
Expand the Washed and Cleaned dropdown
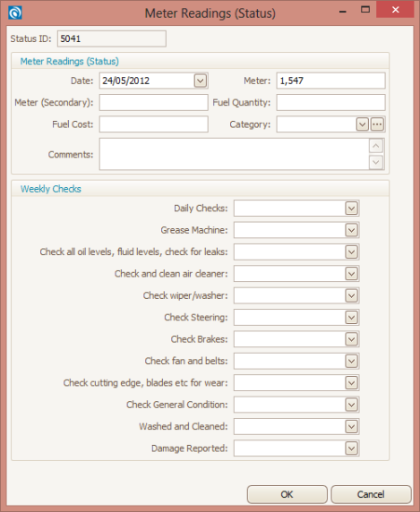[x=351, y=426]
